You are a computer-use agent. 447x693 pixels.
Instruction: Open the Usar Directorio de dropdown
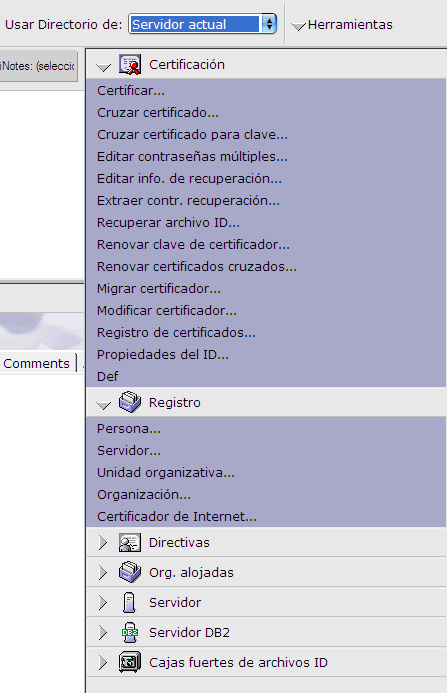[x=202, y=24]
